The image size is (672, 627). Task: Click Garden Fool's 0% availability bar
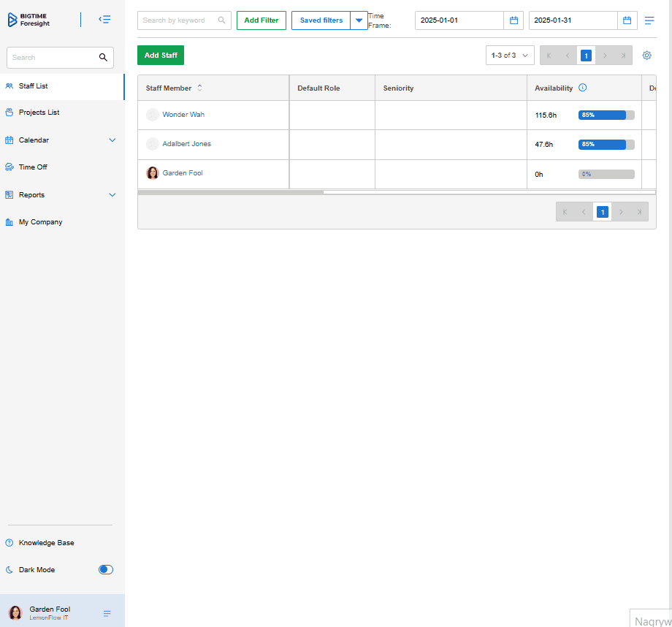[x=606, y=174]
